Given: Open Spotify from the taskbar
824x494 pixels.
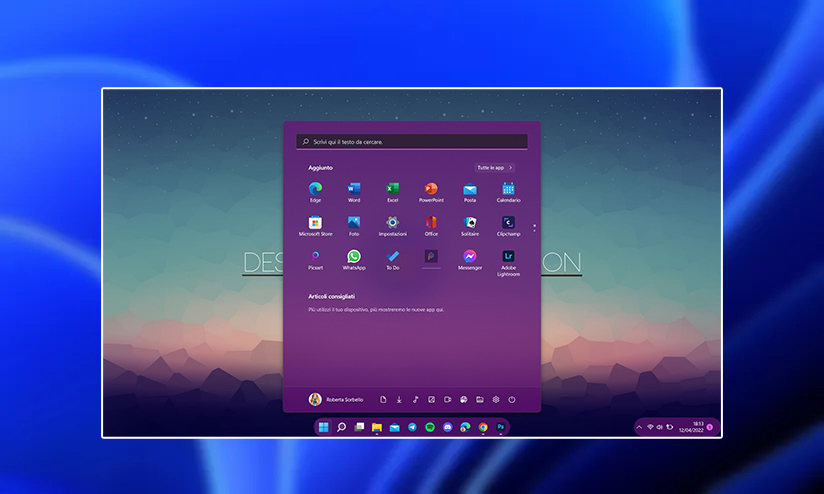Looking at the screenshot, I should (x=430, y=427).
